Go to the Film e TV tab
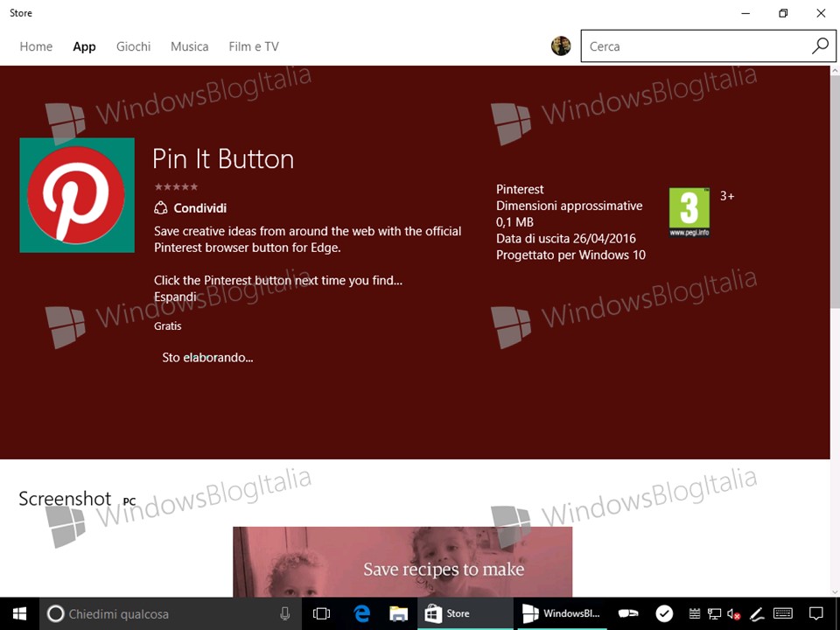The height and width of the screenshot is (630, 840). [254, 46]
